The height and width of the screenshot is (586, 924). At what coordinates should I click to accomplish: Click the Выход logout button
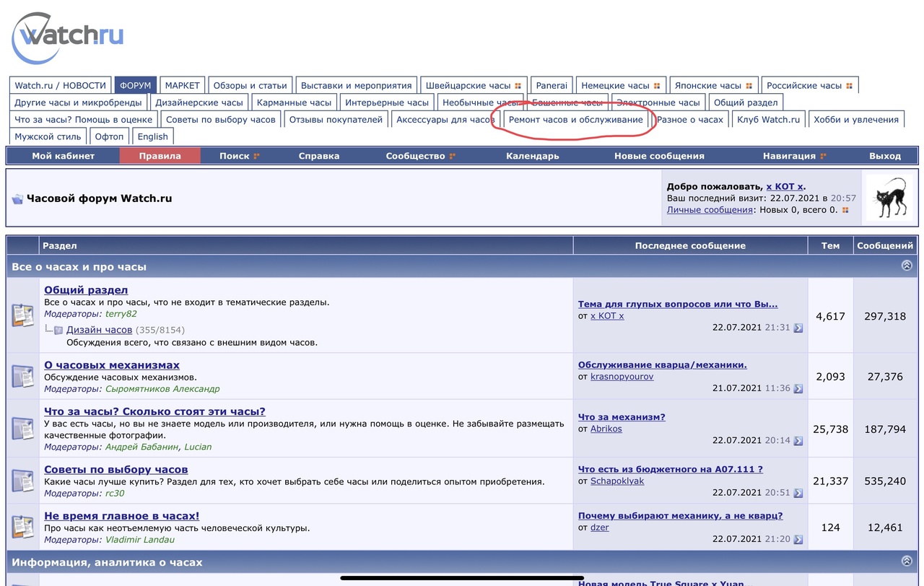point(884,156)
